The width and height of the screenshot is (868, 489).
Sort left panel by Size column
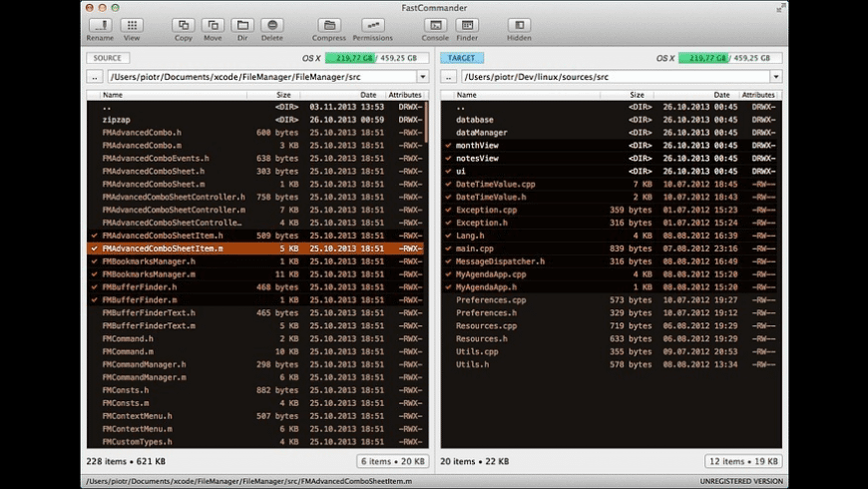coord(283,95)
